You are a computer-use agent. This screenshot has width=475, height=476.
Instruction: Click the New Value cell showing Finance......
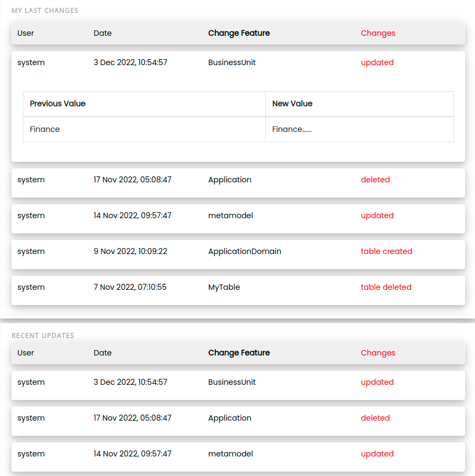[360, 129]
